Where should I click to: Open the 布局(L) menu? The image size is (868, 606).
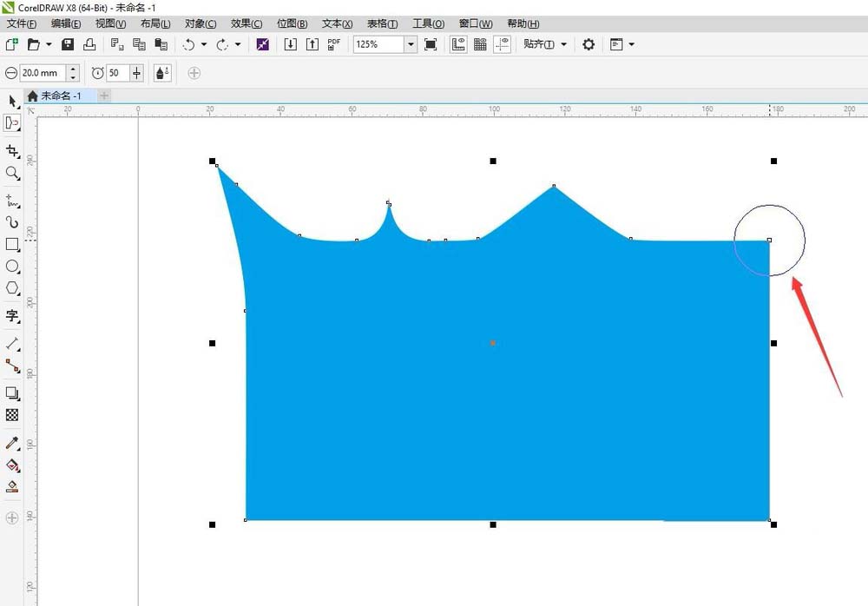point(155,23)
